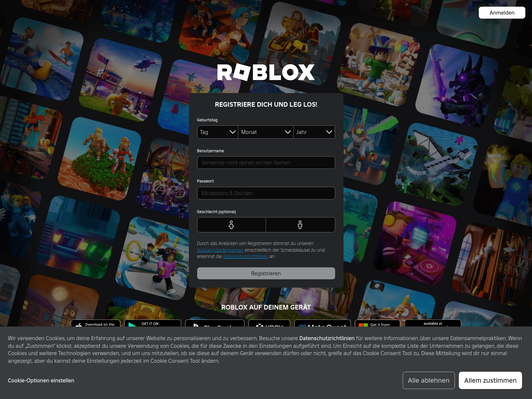Screen dimensions: 532x399
Task: Open the Jahr birthday dropdown
Action: click(x=314, y=132)
